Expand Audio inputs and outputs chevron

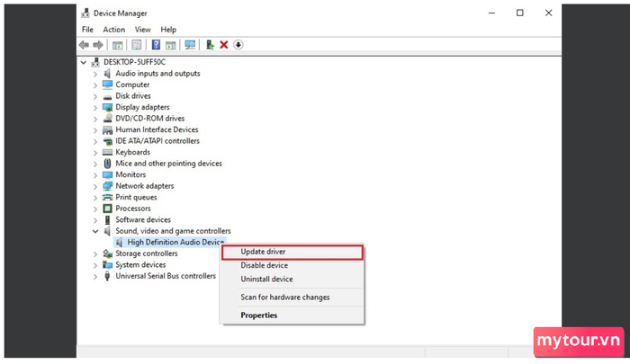point(95,74)
